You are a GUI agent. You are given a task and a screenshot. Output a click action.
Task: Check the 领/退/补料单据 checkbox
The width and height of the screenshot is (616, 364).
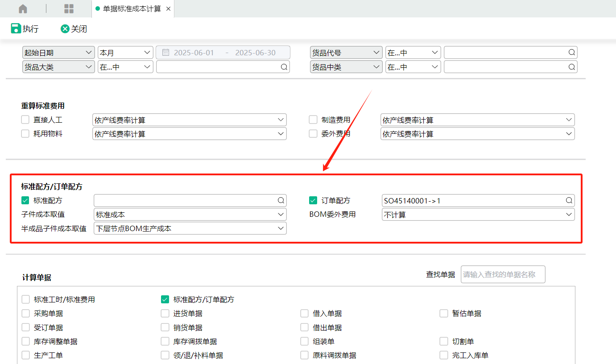point(165,355)
